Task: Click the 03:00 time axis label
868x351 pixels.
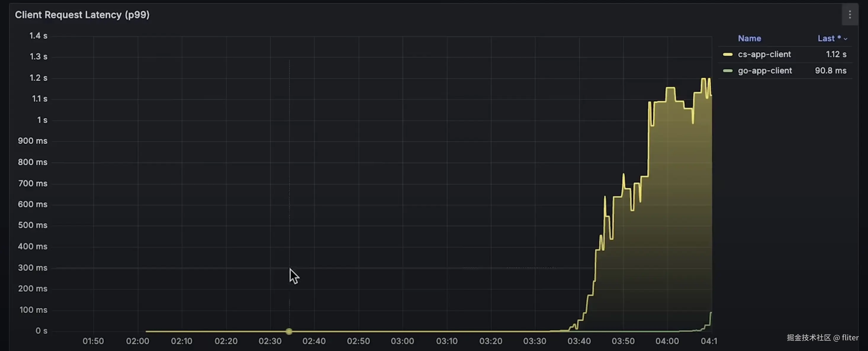Action: click(x=402, y=341)
